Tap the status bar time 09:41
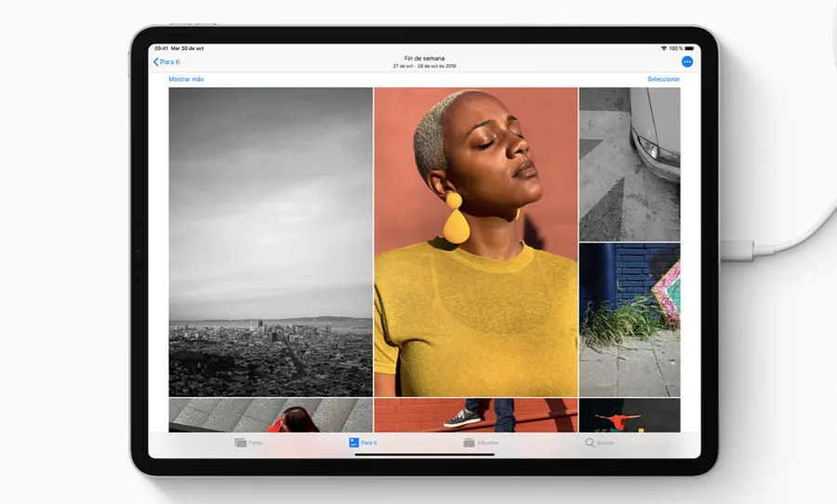The width and height of the screenshot is (837, 504). [161, 48]
